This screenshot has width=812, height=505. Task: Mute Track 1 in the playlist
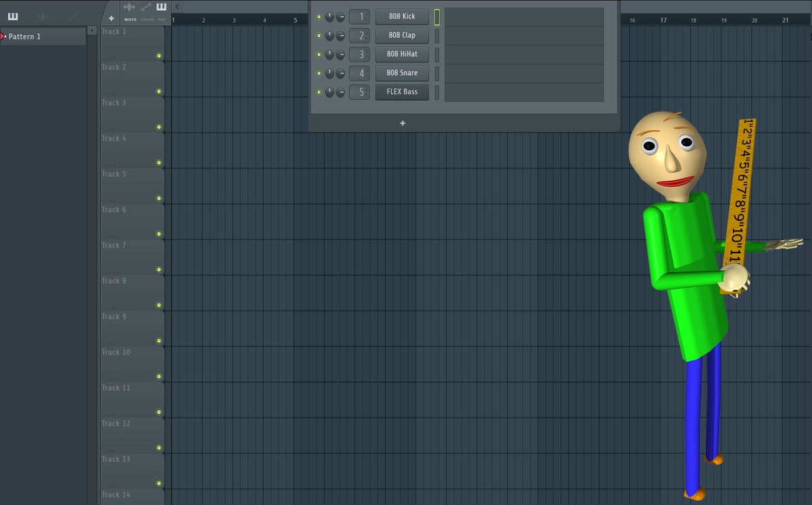click(x=159, y=56)
